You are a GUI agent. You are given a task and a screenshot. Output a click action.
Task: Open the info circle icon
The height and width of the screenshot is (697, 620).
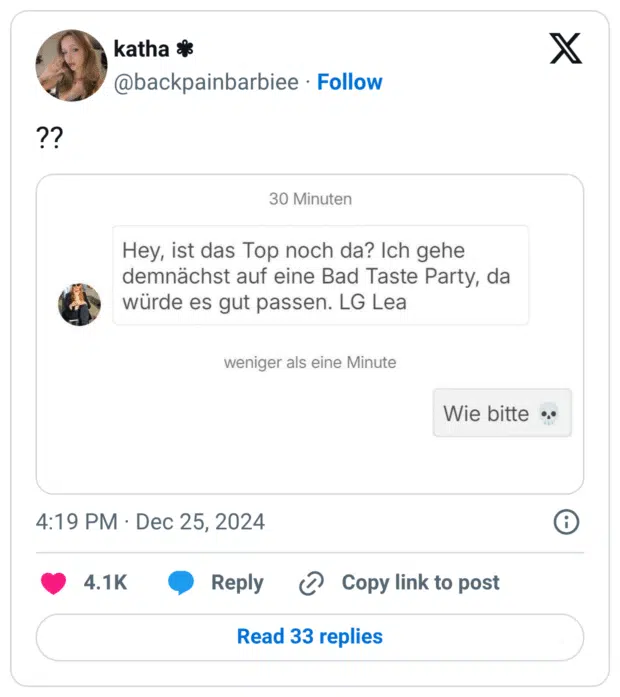(565, 522)
